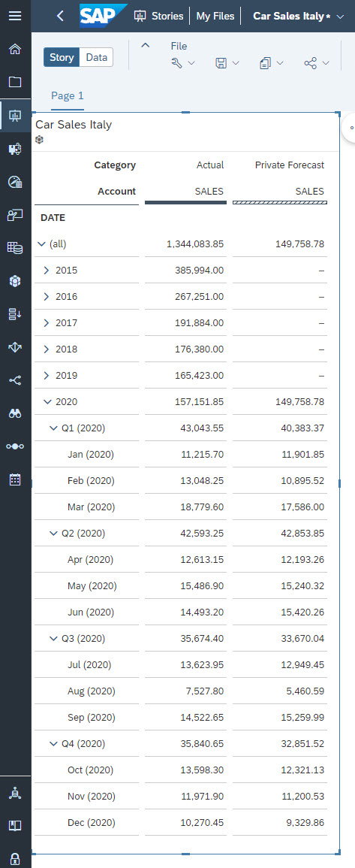355x868 pixels.
Task: Click the back arrow in the header
Action: (60, 16)
